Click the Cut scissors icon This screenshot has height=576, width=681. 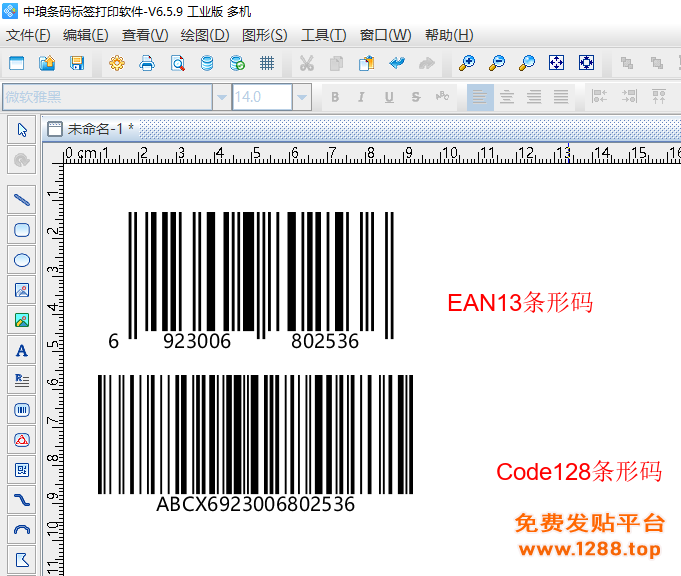click(307, 63)
